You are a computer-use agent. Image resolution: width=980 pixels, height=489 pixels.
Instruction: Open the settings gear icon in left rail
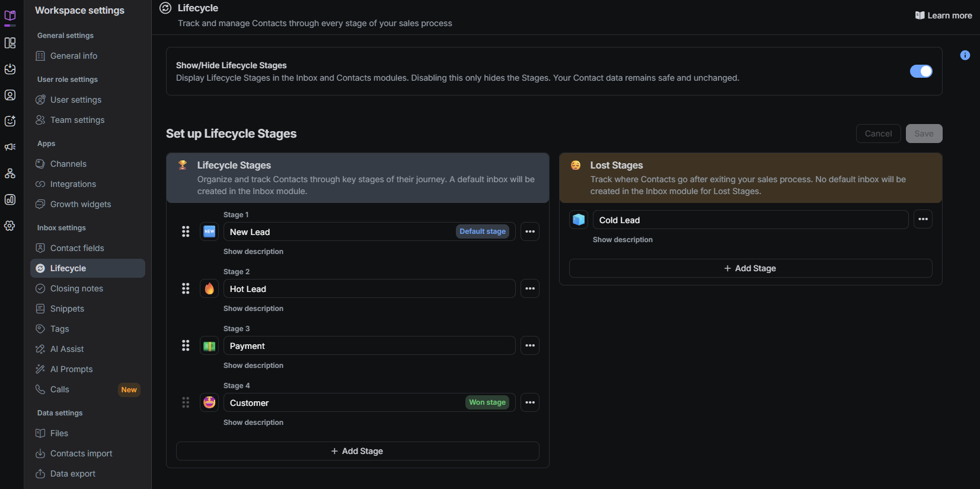10,226
